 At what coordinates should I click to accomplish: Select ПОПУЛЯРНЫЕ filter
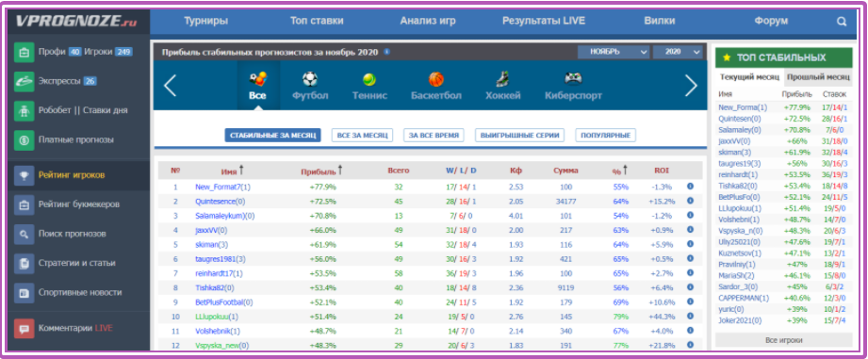coord(606,135)
